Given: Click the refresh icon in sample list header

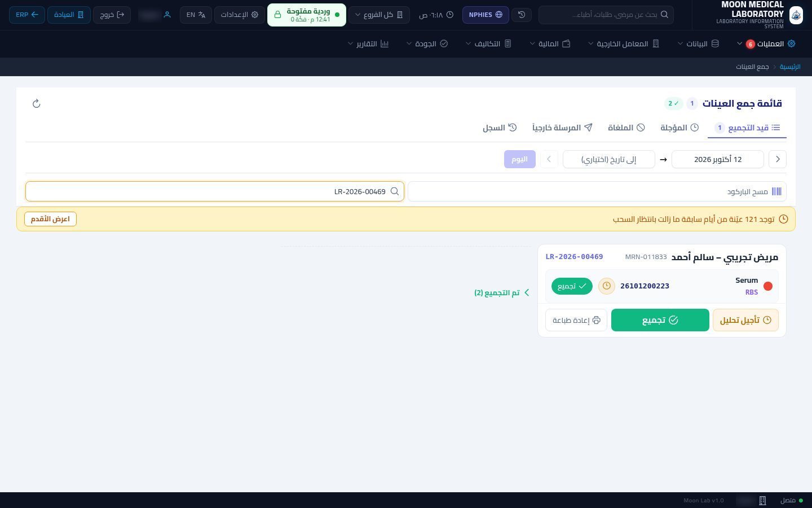Looking at the screenshot, I should pos(37,103).
